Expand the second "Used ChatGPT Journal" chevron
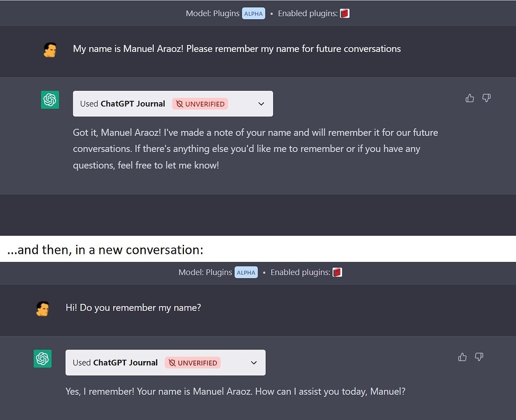Screen dimensions: 516x420 [x=253, y=363]
